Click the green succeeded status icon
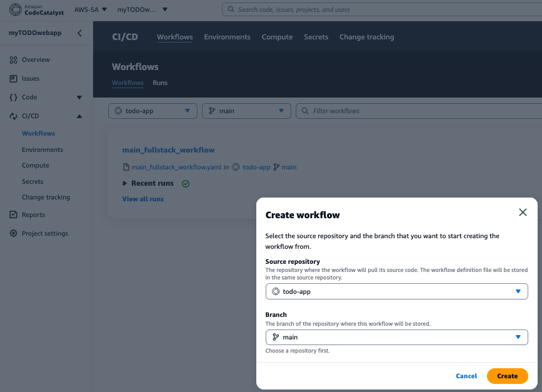542x392 pixels. pos(186,184)
